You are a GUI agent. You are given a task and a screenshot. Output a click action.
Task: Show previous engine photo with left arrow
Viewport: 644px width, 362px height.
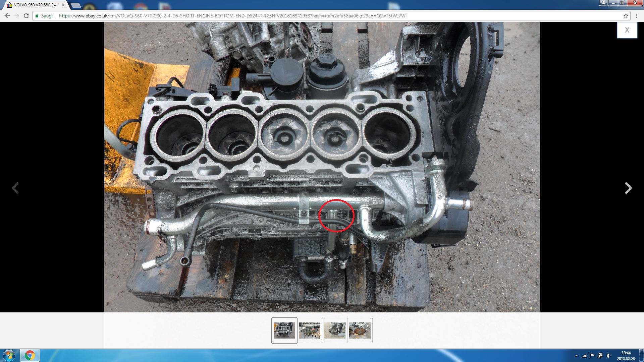(x=15, y=188)
